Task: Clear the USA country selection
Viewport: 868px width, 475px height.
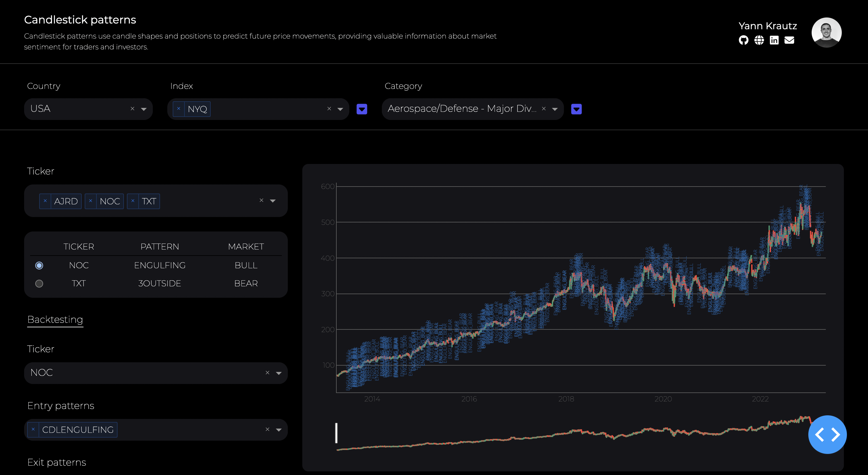Action: 132,109
